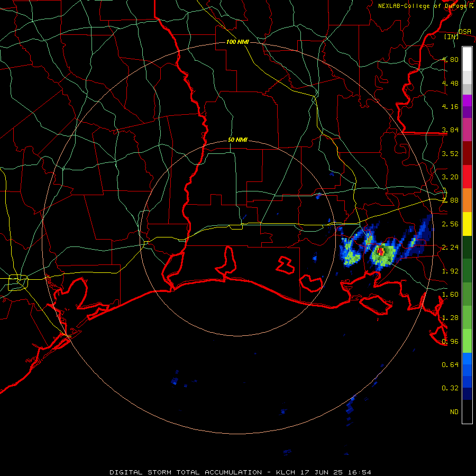Click the NEXLAB-College of DuPage credit text
Image resolution: width=476 pixels, height=476 pixels.
(x=423, y=5)
